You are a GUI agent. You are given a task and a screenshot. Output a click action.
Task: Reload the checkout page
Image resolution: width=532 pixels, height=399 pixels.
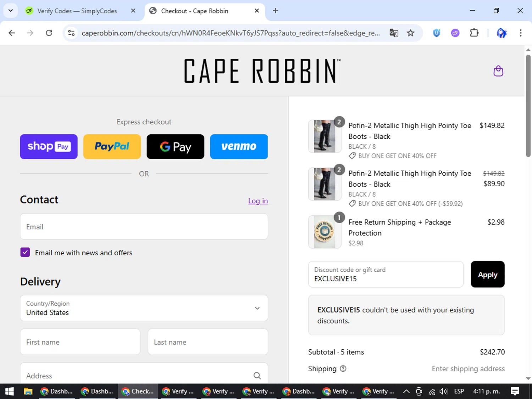click(x=49, y=33)
